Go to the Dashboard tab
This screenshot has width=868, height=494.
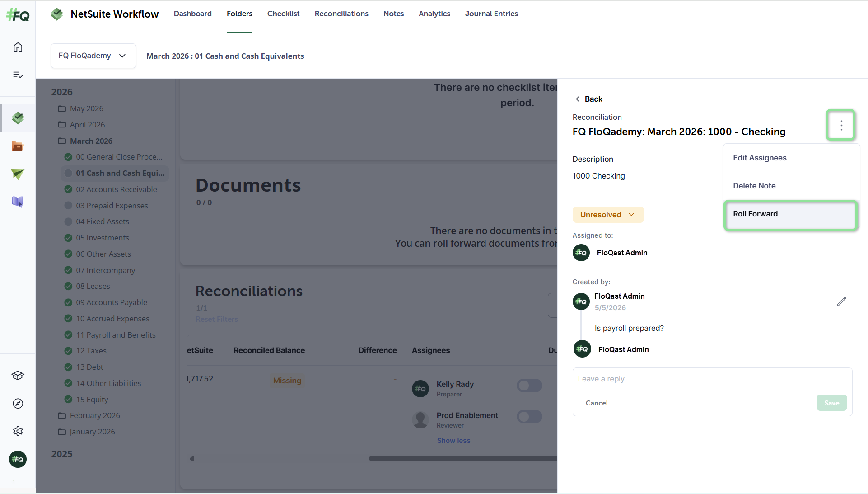tap(193, 14)
